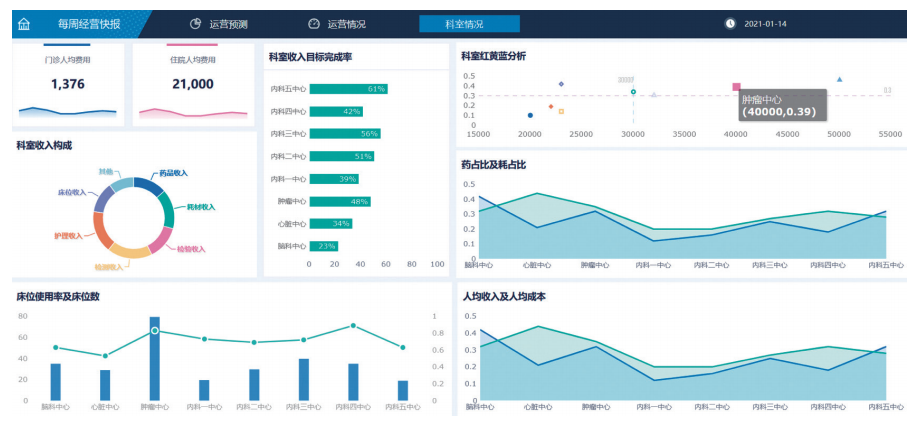
Task: Open the 运营预测 tab
Action: tap(228, 23)
